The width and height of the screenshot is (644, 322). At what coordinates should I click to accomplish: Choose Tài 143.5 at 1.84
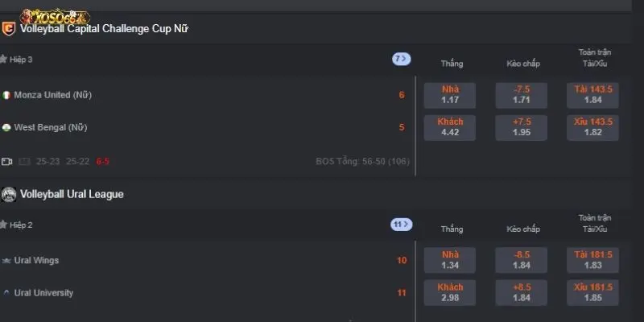click(592, 95)
